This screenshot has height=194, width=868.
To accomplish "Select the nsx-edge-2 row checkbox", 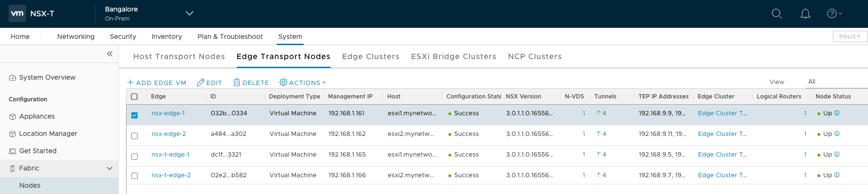I will [x=134, y=136].
